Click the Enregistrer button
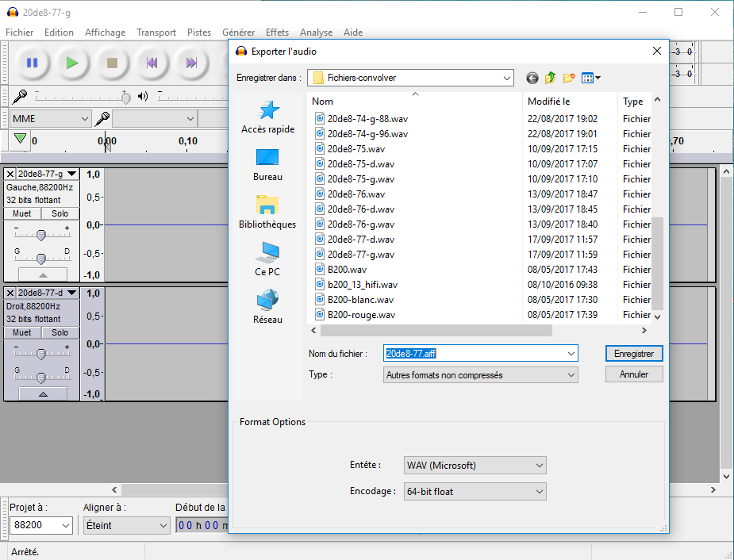This screenshot has height=560, width=734. tap(634, 354)
